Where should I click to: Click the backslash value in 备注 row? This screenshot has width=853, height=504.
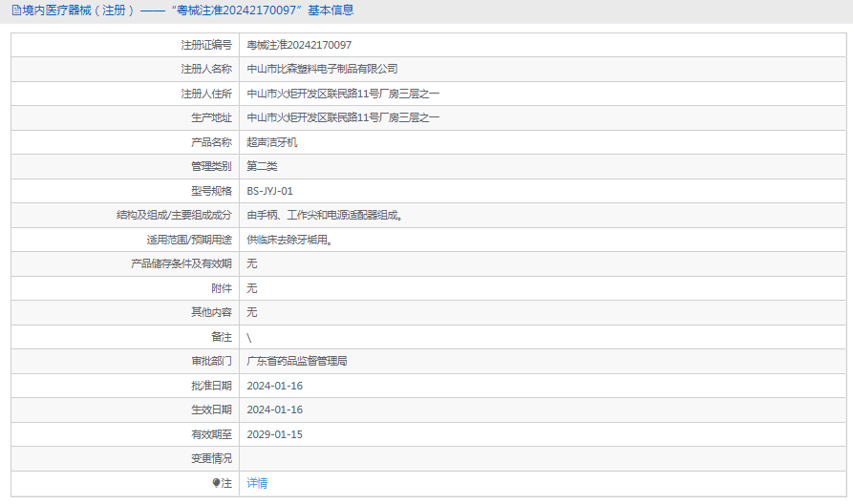pyautogui.click(x=249, y=338)
